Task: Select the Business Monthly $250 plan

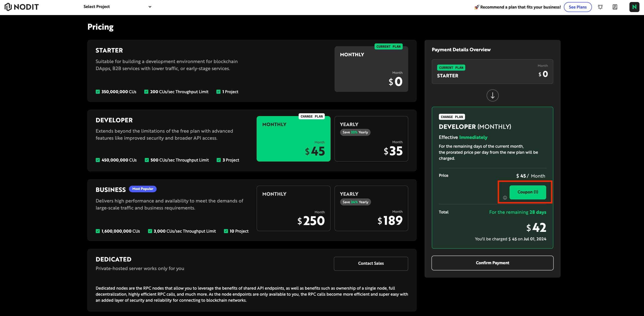Action: pos(293,208)
